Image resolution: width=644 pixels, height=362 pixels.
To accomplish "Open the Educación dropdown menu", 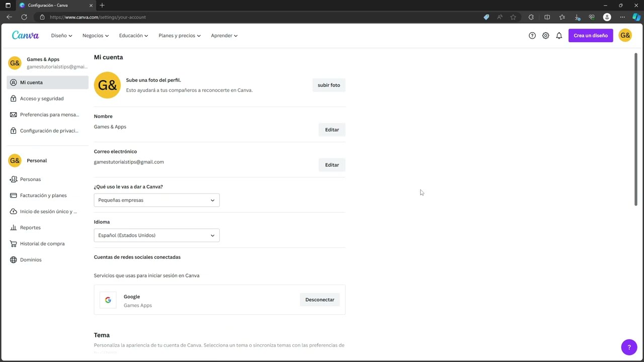I will point(133,36).
